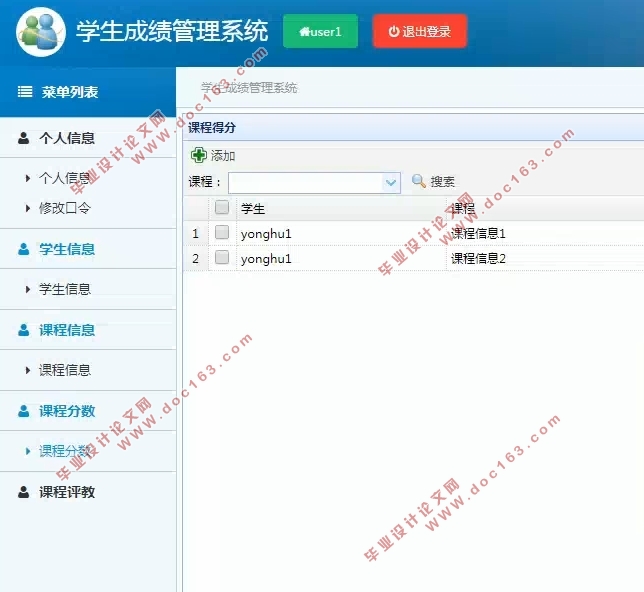Click inside the 课程 filter input field
644x592 pixels.
[305, 182]
